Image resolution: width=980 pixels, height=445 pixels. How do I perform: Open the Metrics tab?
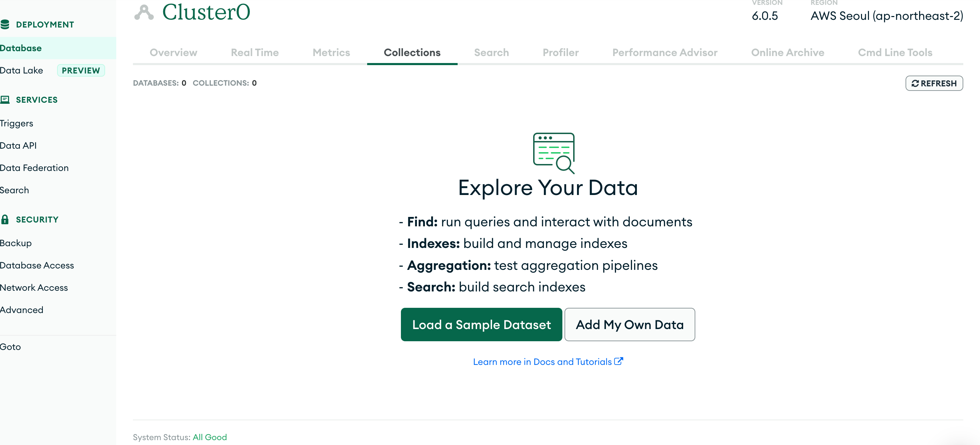331,53
